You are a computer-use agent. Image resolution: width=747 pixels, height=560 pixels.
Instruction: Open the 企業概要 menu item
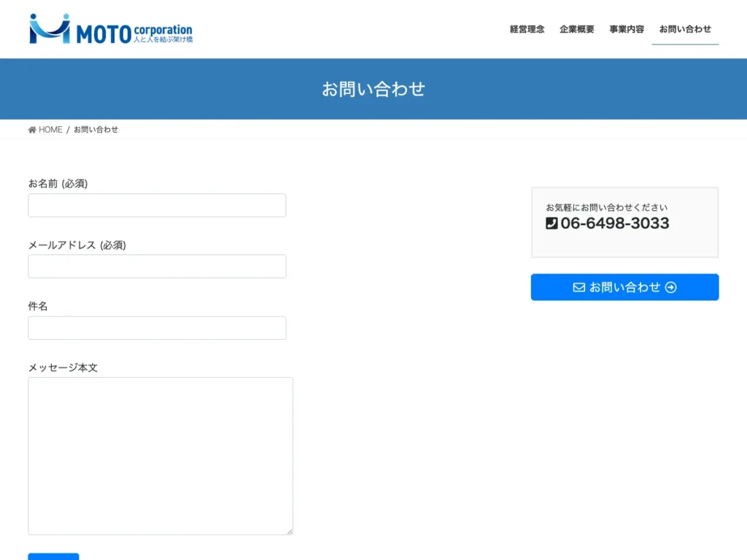[x=576, y=29]
